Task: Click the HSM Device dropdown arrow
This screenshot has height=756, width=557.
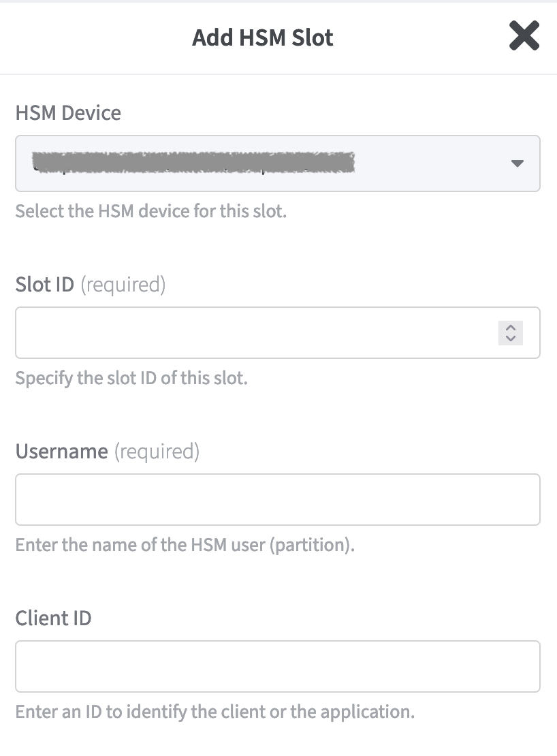Action: (517, 163)
